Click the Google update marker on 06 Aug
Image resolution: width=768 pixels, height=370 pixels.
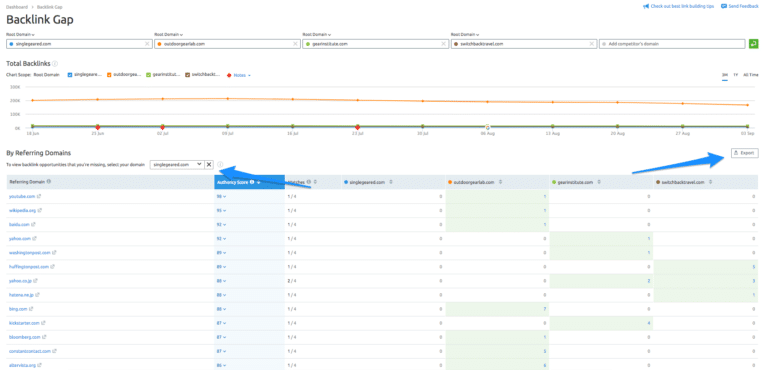pos(487,127)
